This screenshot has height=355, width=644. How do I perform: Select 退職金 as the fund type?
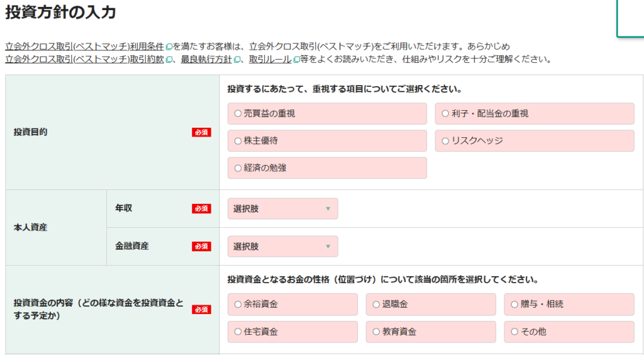click(376, 305)
